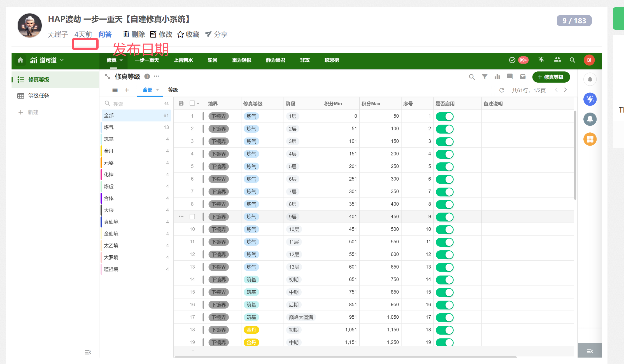The image size is (624, 364).
Task: Collapse the filter list with double chevron
Action: click(167, 104)
